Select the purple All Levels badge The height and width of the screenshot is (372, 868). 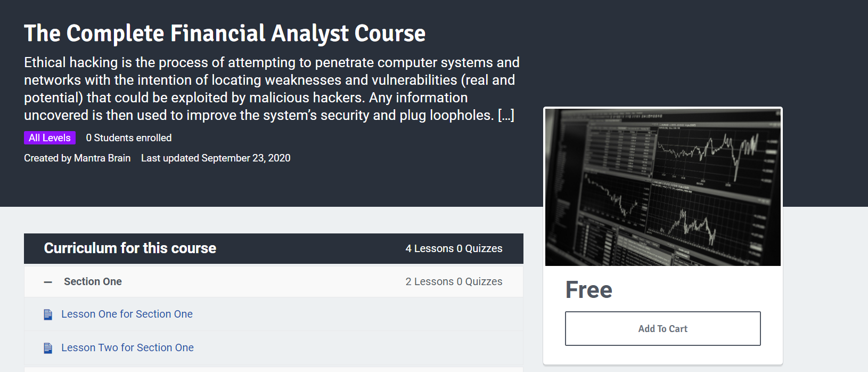pyautogui.click(x=50, y=138)
